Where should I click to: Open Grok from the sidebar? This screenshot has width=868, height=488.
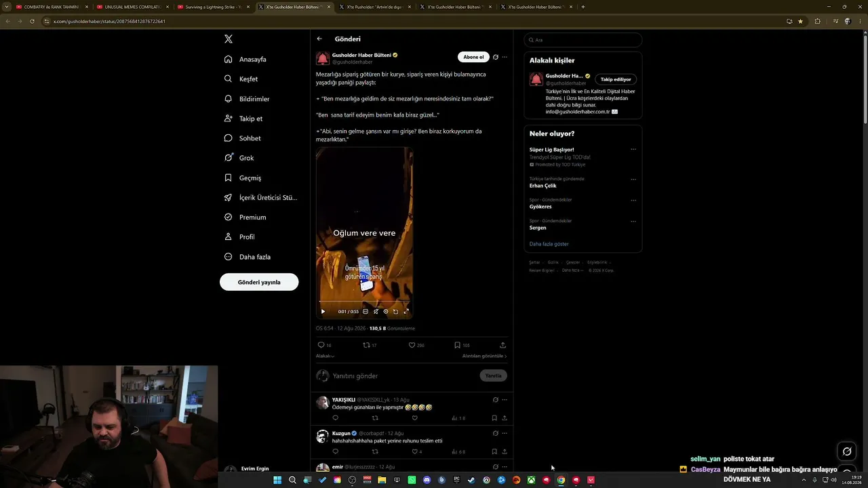239,158
